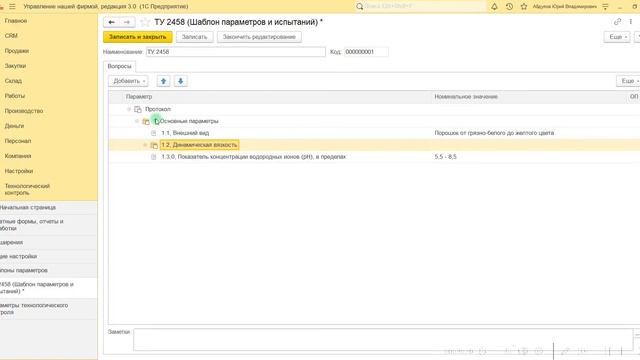
Task: Click icon of 1.2 Динамическая вязкость row
Action: click(154, 145)
